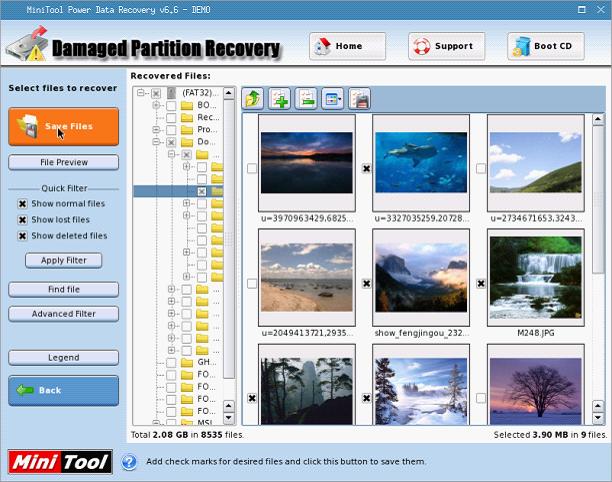Screen dimensions: 612x482
Task: Click the help question mark icon
Action: pos(129,462)
